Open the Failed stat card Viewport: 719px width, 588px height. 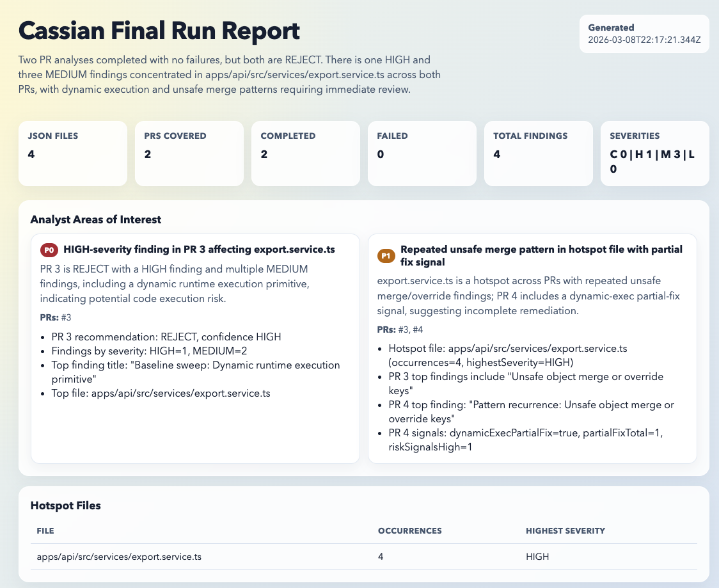coord(422,154)
